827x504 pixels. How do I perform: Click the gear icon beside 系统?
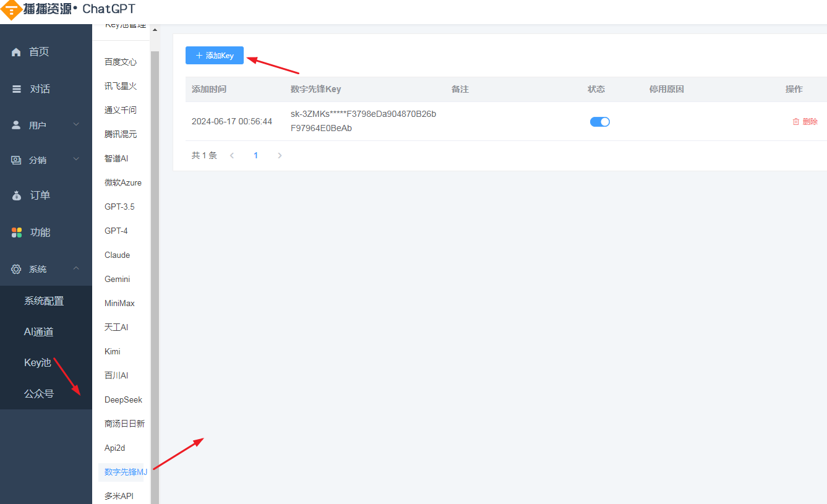(x=16, y=269)
